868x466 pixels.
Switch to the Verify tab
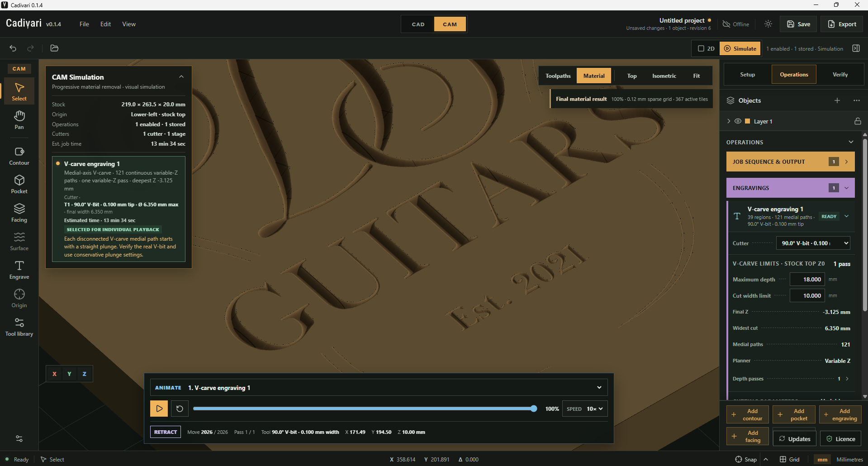[840, 75]
